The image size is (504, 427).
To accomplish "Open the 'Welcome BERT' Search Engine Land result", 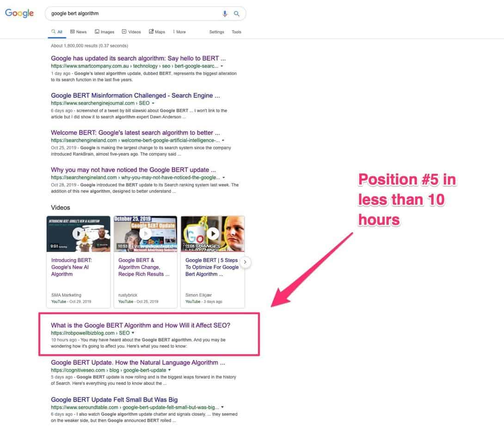I will (x=134, y=133).
